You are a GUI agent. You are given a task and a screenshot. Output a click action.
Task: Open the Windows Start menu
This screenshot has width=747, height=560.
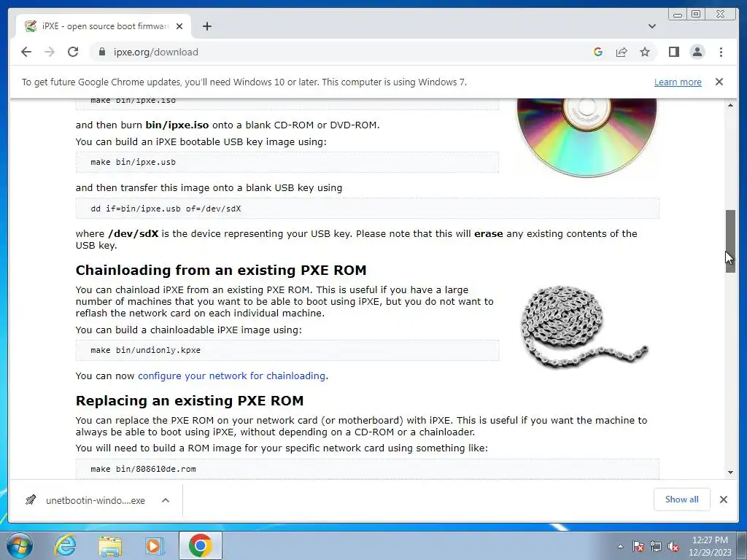click(x=20, y=545)
